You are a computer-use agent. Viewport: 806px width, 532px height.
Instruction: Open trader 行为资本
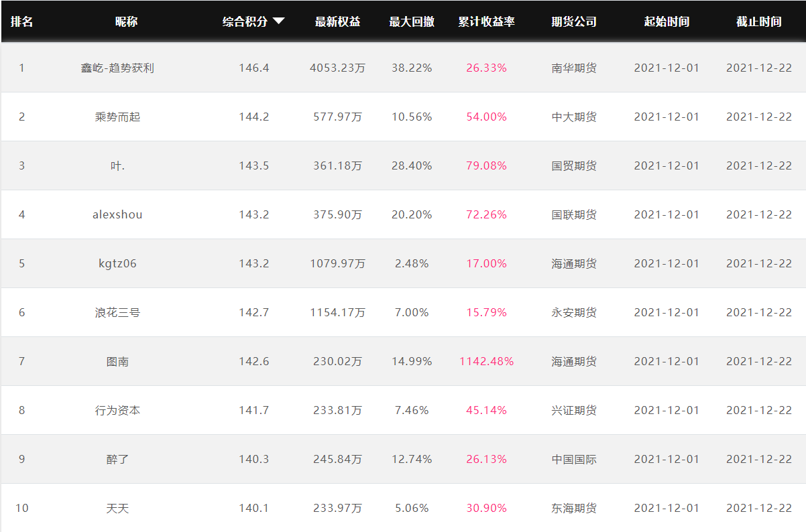117,410
